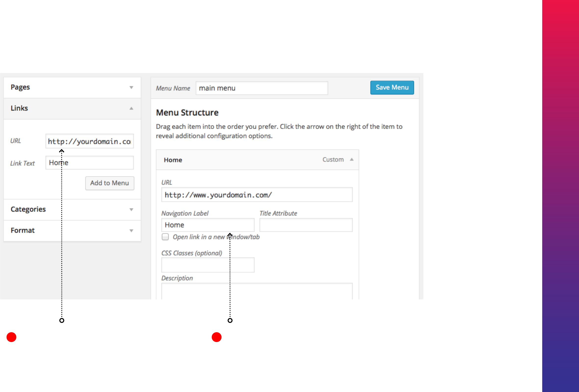This screenshot has width=579, height=392.
Task: Click the CSS Classes input field
Action: [x=207, y=265]
